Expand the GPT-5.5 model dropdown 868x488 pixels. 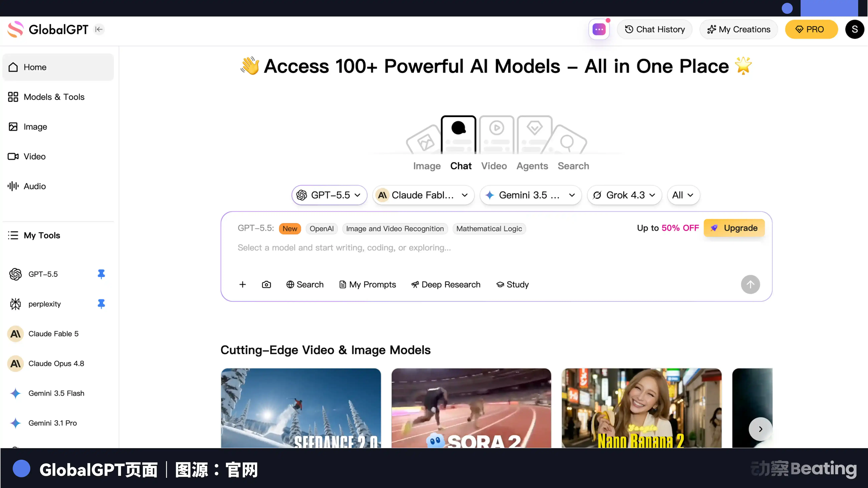pos(329,195)
